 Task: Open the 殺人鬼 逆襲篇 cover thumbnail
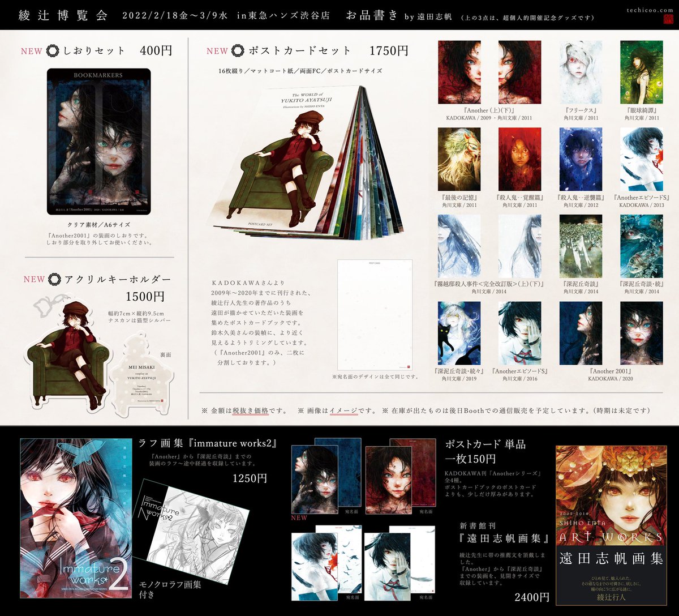tap(581, 159)
